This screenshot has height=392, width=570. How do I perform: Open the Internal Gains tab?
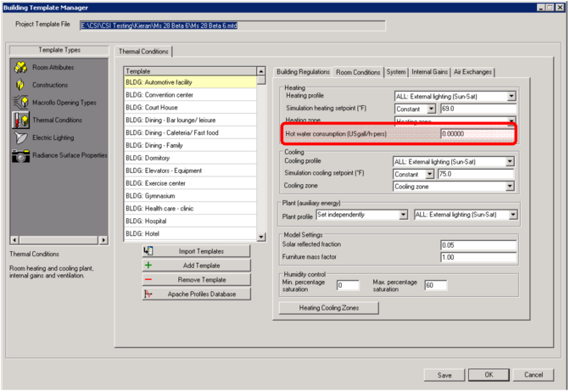click(430, 72)
